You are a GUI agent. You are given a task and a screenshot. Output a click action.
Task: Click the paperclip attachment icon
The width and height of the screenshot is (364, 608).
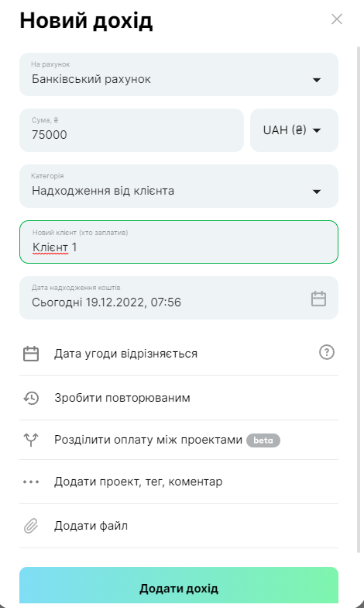[31, 526]
